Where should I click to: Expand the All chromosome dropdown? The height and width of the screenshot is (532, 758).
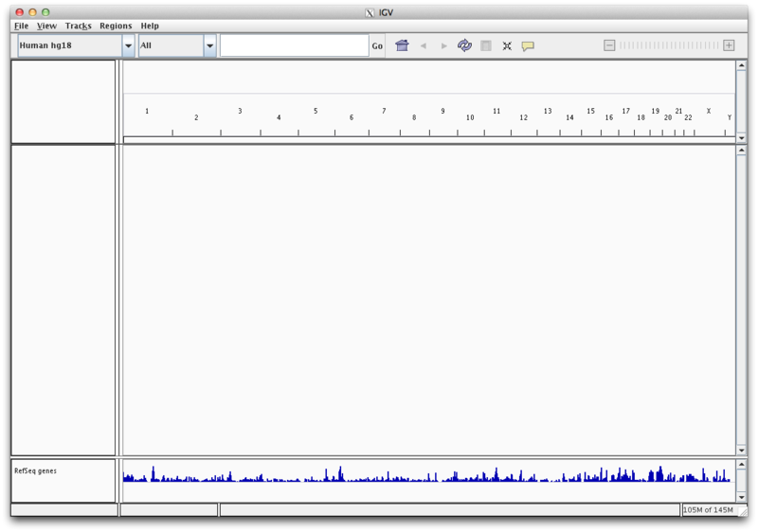pyautogui.click(x=209, y=45)
